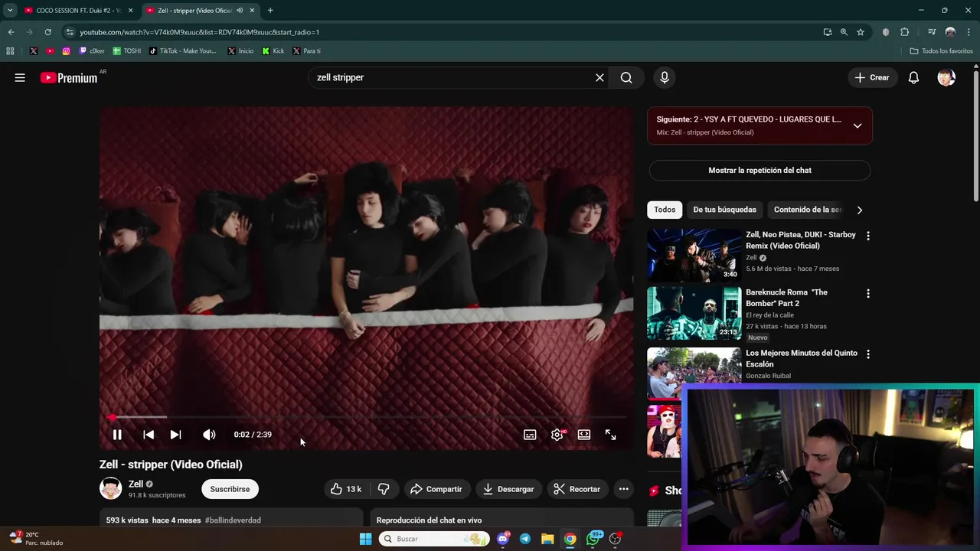Share the video via Compartir
Screen dimensions: 980x551
click(436, 489)
